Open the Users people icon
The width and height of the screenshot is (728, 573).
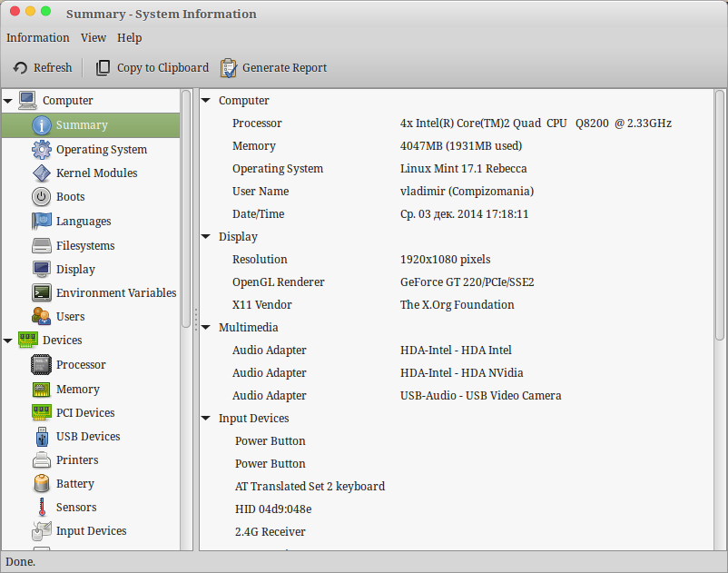click(x=42, y=316)
